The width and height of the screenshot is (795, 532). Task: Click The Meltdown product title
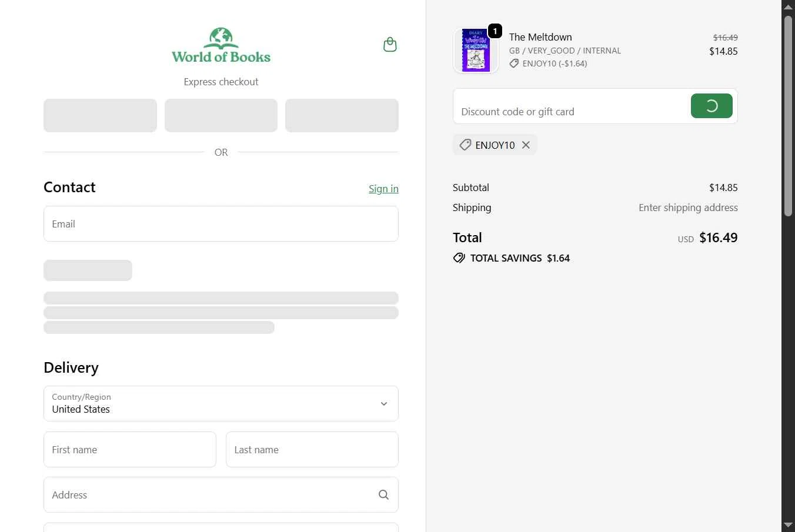(540, 37)
